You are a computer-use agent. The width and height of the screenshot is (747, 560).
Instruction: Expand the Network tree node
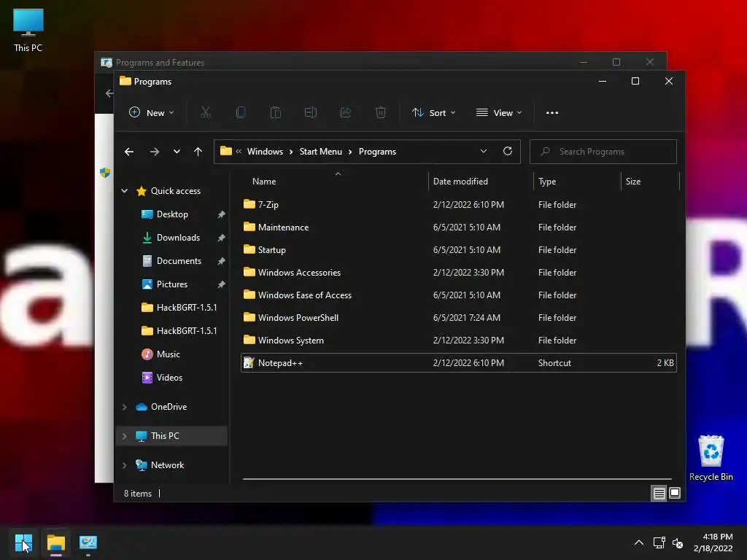(x=124, y=465)
